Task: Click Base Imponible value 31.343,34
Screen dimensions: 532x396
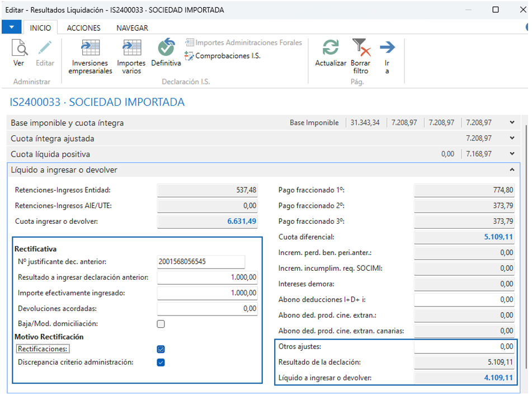Action: pyautogui.click(x=365, y=122)
